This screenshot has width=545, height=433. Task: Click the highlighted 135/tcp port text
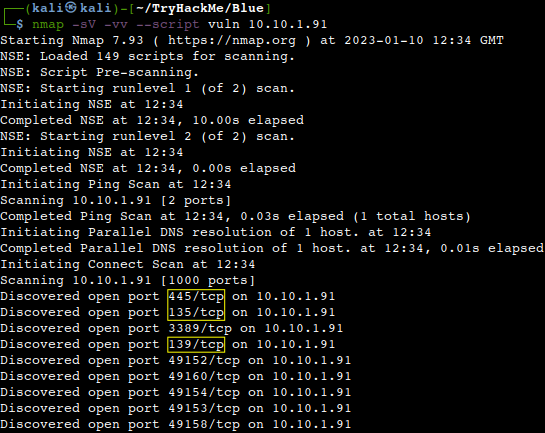point(196,312)
